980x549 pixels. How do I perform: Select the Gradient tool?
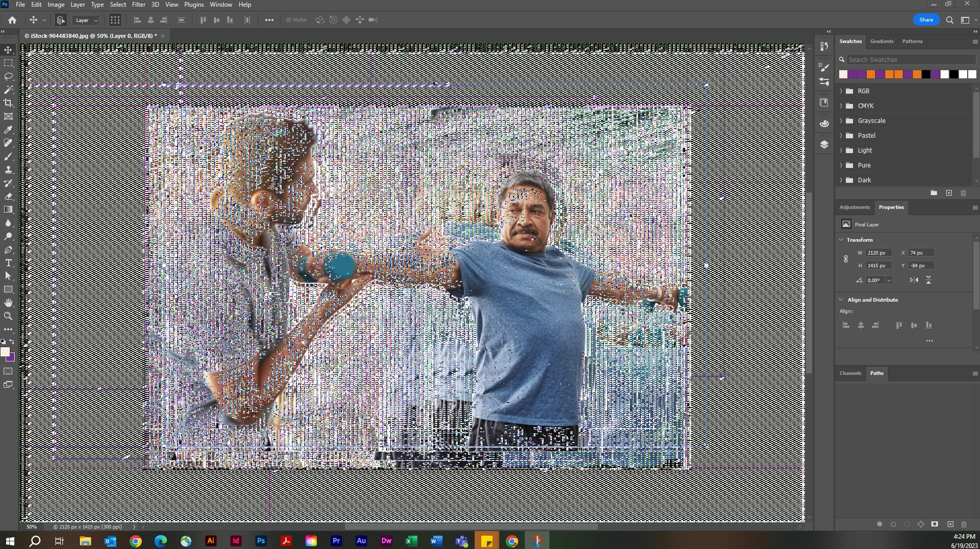point(8,209)
